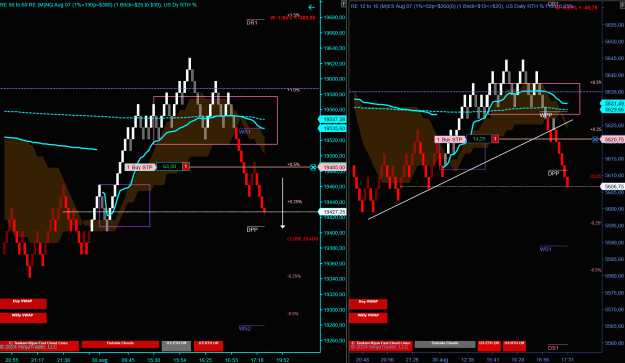Toggle gray US ETH OR button in left chart
This screenshot has width=625, height=363.
pyautogui.click(x=176, y=345)
